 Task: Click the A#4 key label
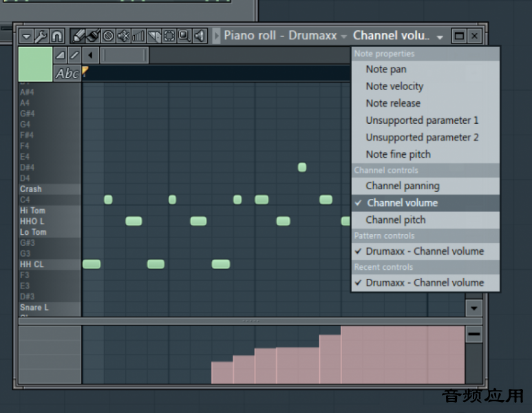27,92
